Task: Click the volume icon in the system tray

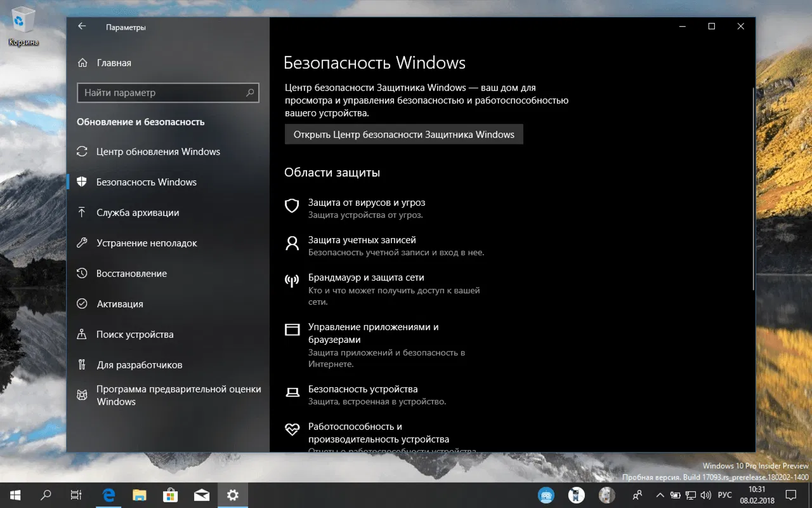Action: [705, 495]
